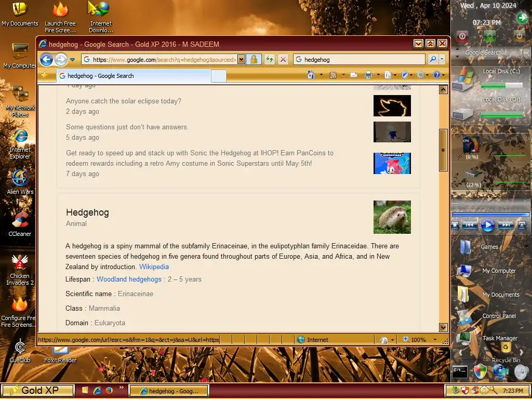
Task: Click the RSS feeds icon
Action: (333, 75)
